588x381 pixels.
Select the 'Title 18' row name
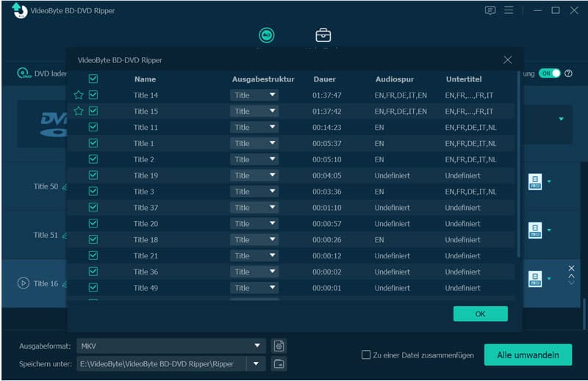point(146,240)
